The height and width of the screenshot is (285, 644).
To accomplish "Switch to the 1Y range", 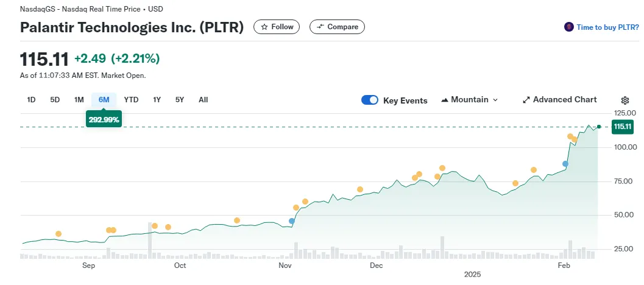I will pos(157,100).
